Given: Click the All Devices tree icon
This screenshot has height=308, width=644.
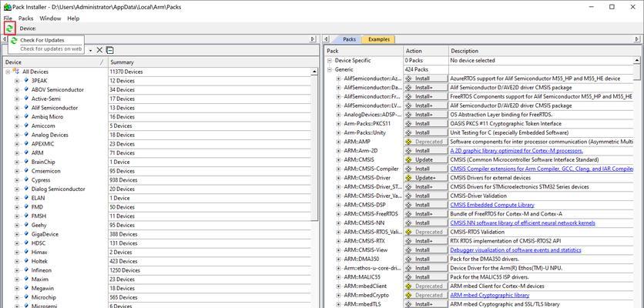Looking at the screenshot, I should [15, 72].
